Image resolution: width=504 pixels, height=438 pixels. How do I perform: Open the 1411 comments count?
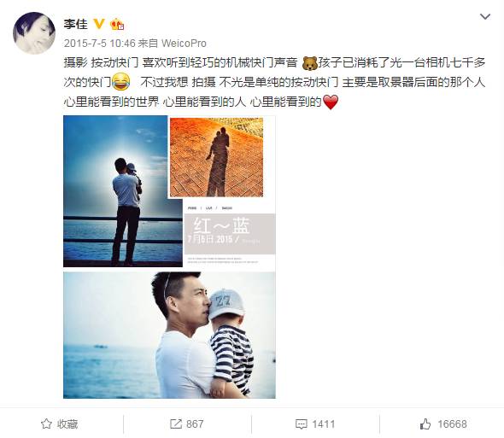tap(324, 424)
